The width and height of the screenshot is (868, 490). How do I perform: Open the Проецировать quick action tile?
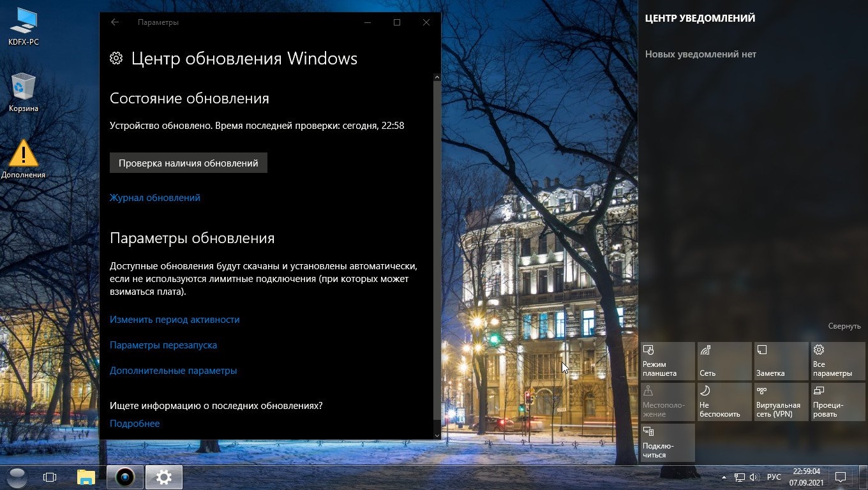point(838,401)
